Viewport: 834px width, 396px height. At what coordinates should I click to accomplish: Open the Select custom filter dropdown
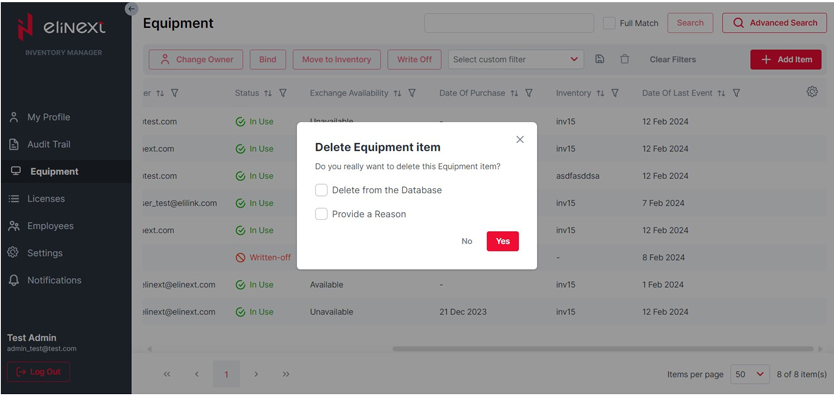[x=515, y=60]
